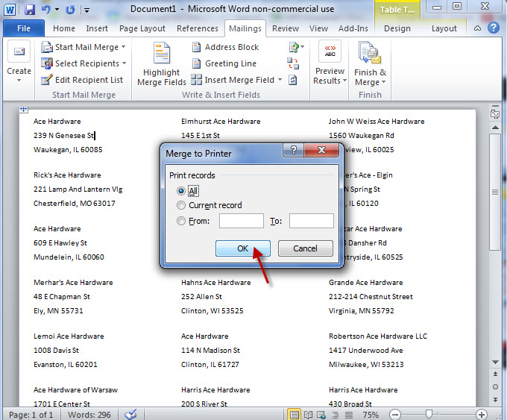Screen dimensions: 507x420
Task: Click the Finish & Merge icon
Action: (x=370, y=53)
